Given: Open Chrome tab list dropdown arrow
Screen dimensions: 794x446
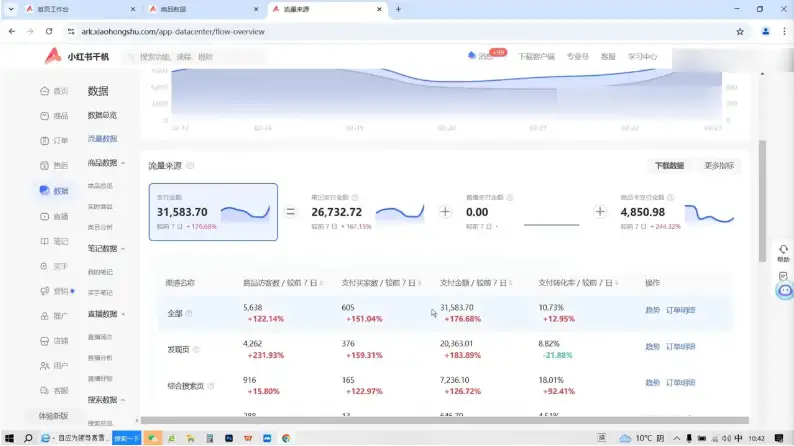Looking at the screenshot, I should click(11, 9).
